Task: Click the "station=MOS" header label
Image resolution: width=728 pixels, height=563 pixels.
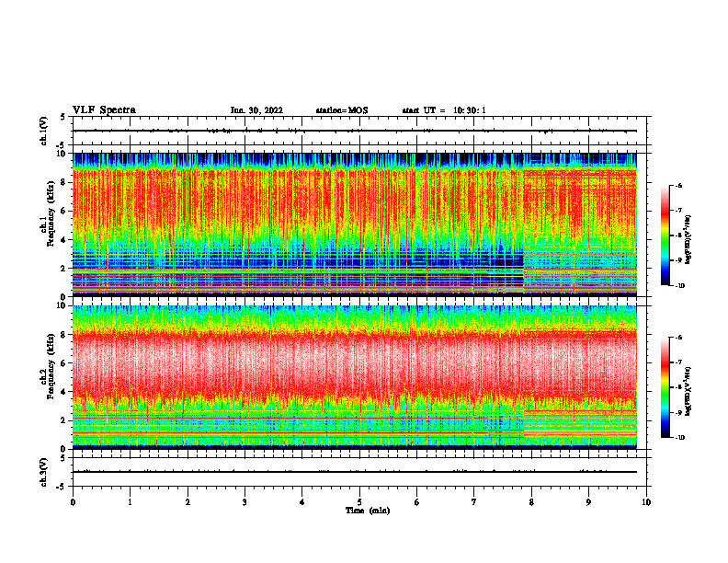Action: pos(342,110)
